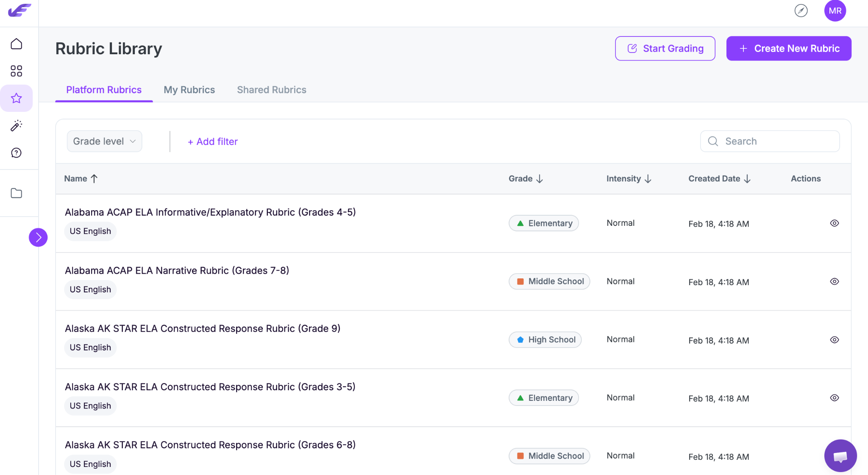This screenshot has width=868, height=475.
Task: Open Alaska AK STAR Rubric (Grade 9)
Action: pos(203,328)
